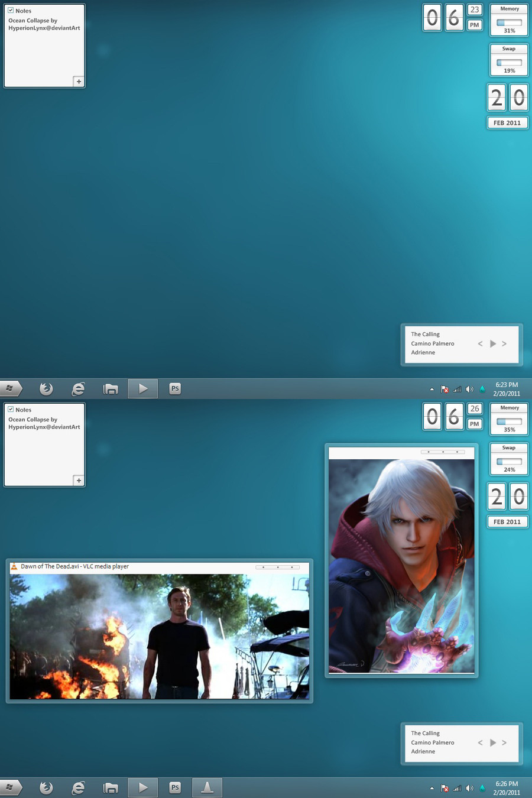Screen dimensions: 532x798
Task: Click 'Adrienne' song title on the 6:26 PM desktop
Action: (x=423, y=751)
